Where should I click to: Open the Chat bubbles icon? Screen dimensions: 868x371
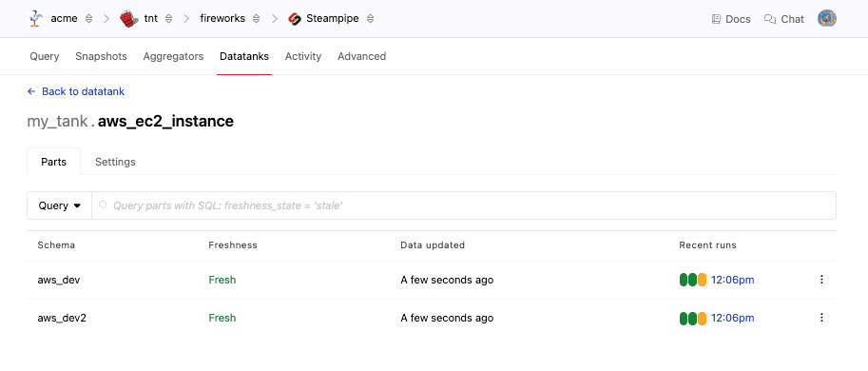click(770, 19)
